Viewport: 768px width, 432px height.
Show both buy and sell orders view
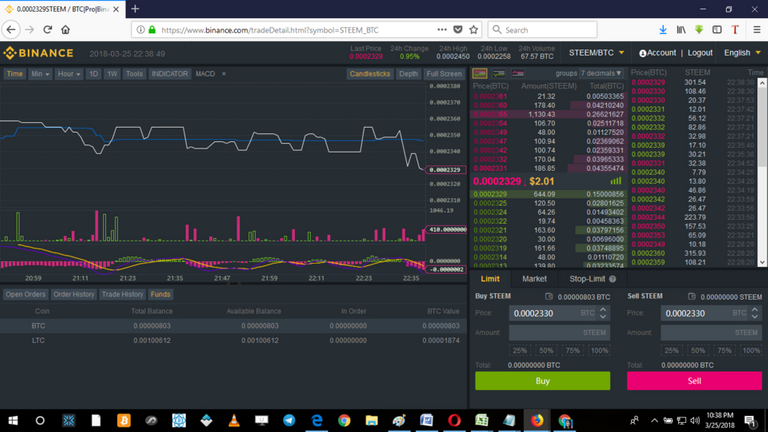point(480,73)
